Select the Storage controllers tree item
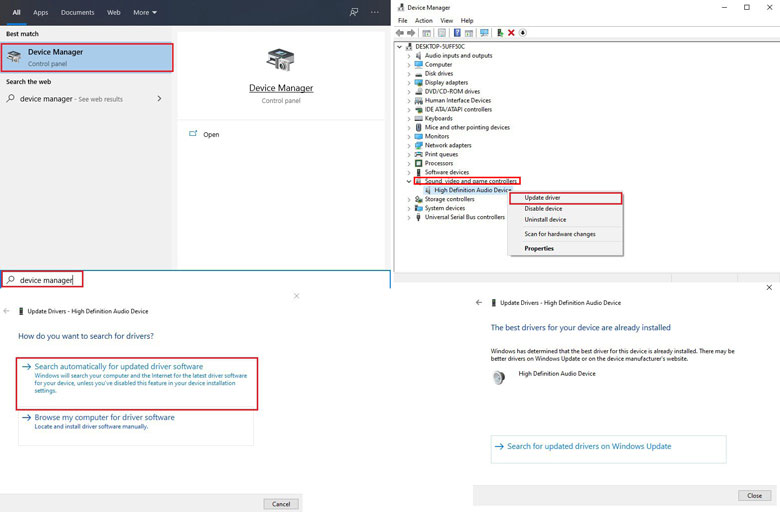The height and width of the screenshot is (512, 780). [x=450, y=199]
